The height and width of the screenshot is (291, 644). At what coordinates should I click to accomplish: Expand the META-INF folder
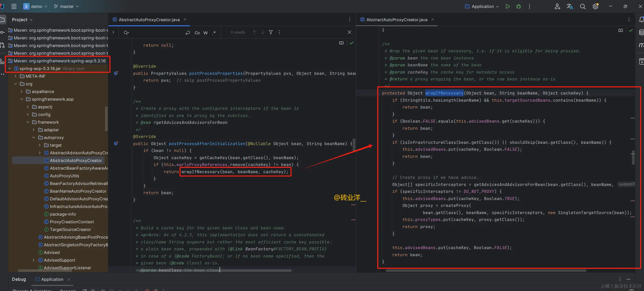tap(16, 76)
